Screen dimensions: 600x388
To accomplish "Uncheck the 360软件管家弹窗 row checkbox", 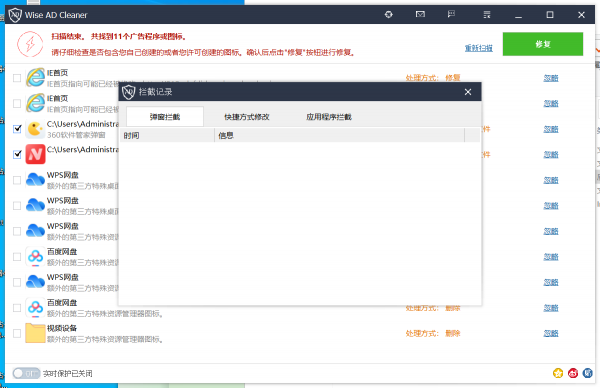I will click(x=17, y=129).
